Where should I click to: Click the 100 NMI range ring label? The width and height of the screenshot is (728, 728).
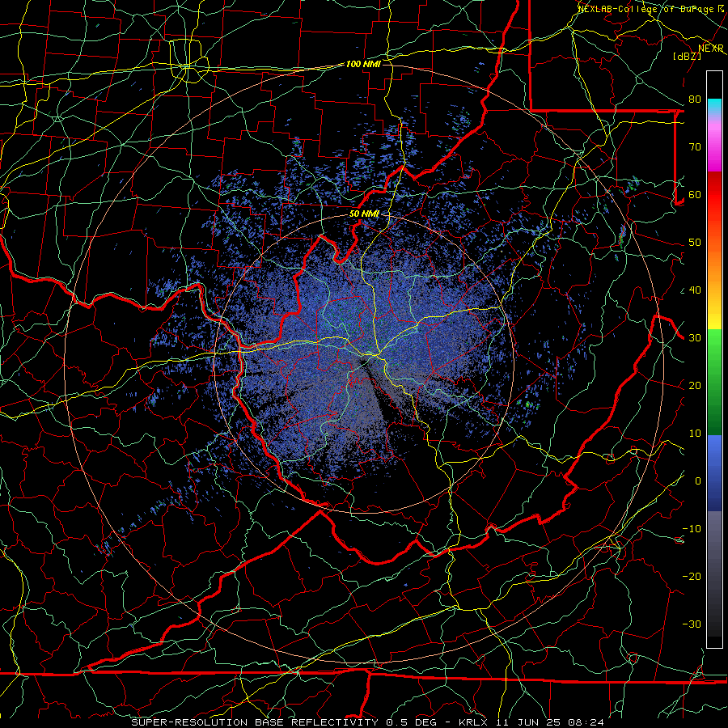click(x=363, y=64)
